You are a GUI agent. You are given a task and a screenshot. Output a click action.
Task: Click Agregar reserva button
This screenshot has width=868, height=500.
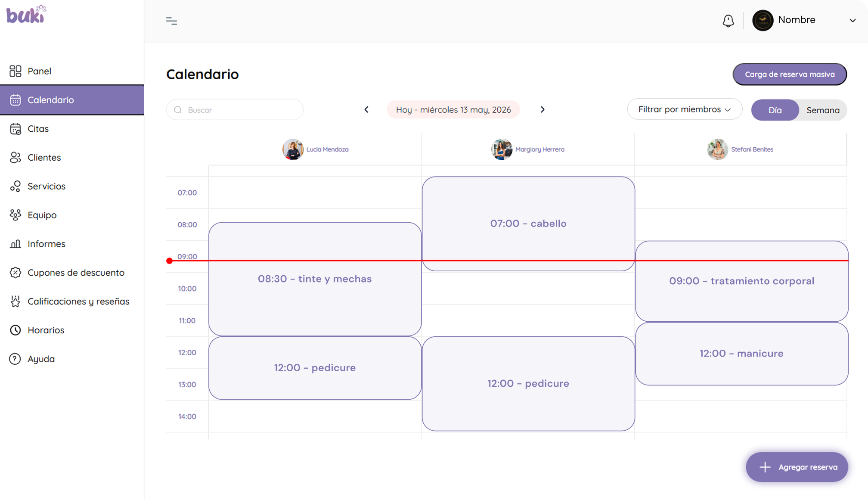coord(797,467)
